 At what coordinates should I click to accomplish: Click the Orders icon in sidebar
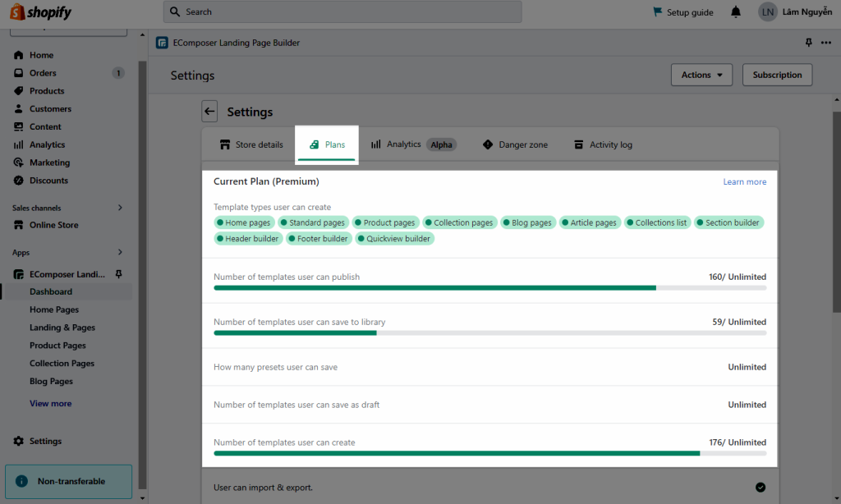(x=19, y=73)
